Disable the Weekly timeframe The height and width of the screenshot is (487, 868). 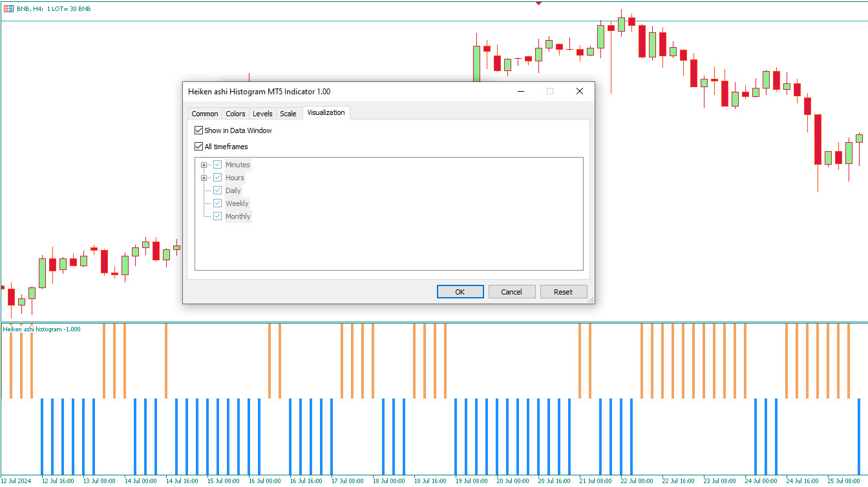click(x=217, y=203)
